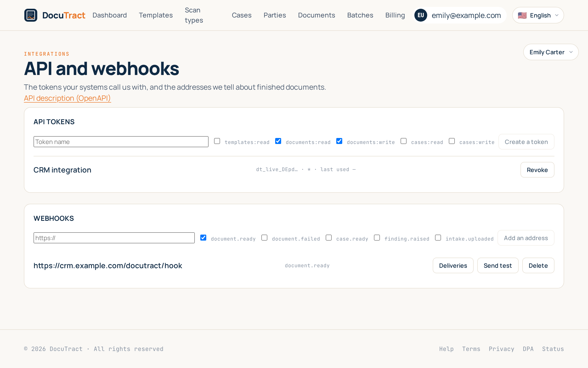Enable the intake.uploaded event checkbox
Viewport: 588px width, 368px height.
pyautogui.click(x=438, y=238)
